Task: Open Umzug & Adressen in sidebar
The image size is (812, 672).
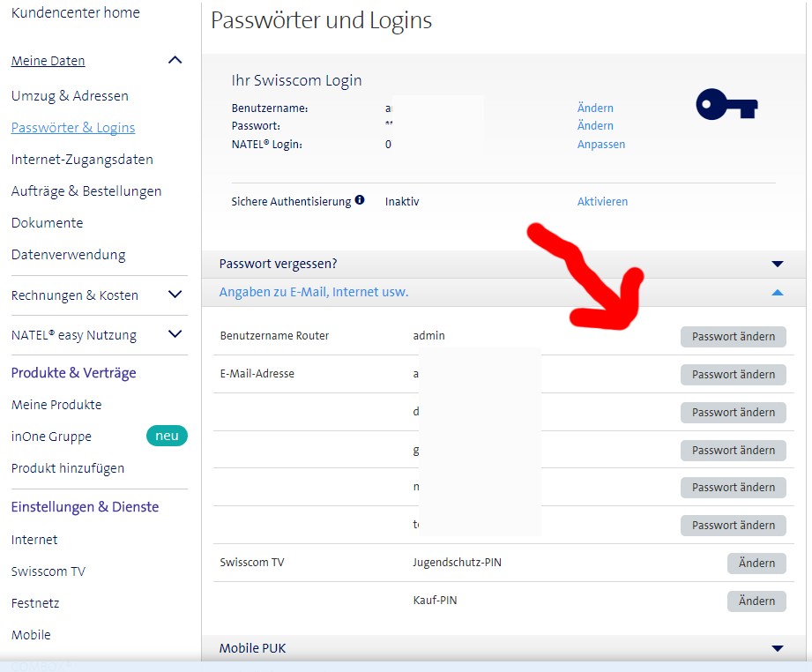Action: [x=70, y=95]
